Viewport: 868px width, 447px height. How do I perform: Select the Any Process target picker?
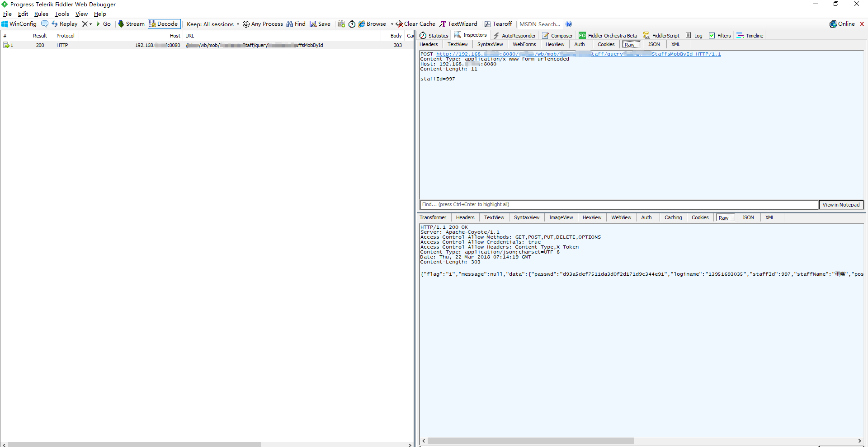coord(263,24)
